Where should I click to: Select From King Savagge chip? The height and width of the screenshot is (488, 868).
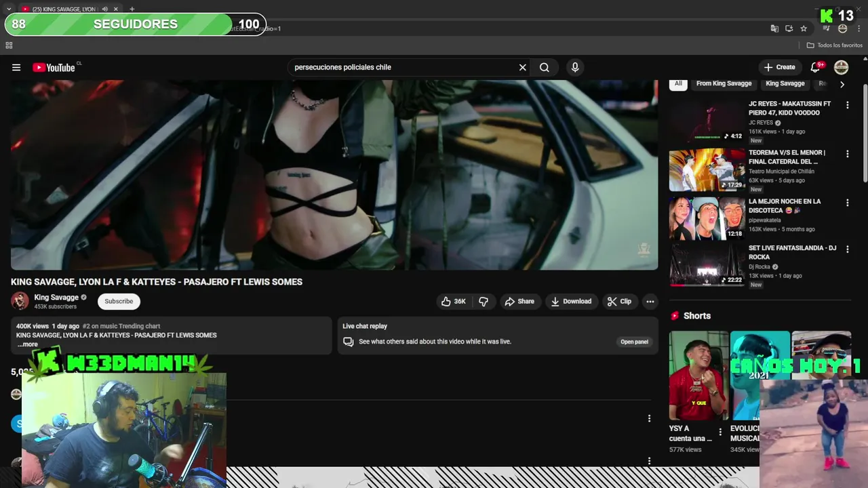[x=724, y=83]
